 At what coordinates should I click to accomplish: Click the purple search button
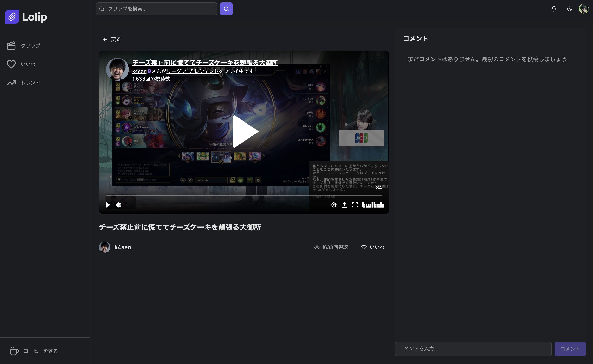click(226, 9)
